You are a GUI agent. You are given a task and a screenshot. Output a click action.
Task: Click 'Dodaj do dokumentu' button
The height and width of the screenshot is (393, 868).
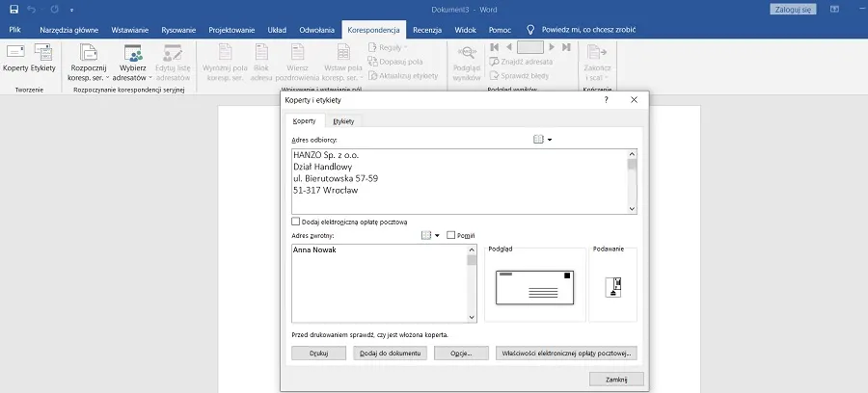pos(390,354)
